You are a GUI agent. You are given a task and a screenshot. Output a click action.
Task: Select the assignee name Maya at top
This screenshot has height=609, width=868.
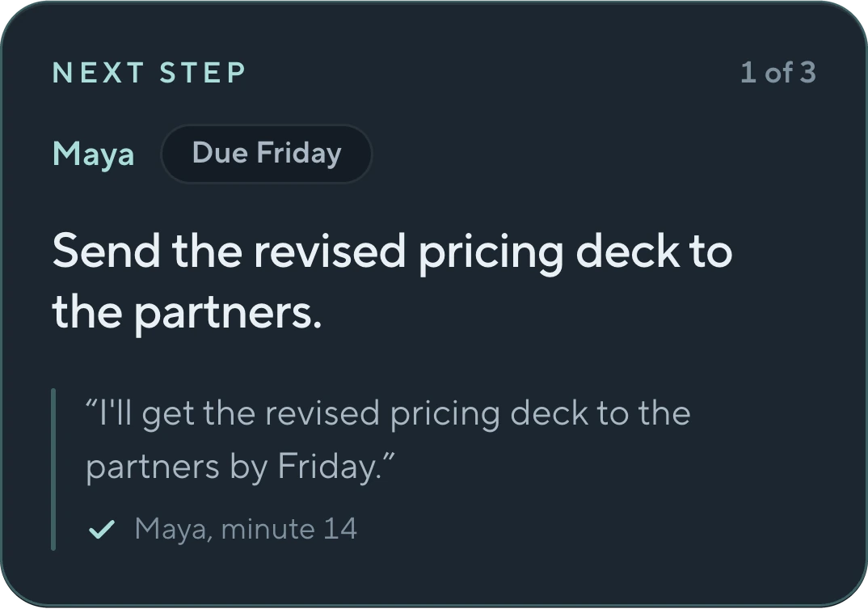click(x=94, y=154)
